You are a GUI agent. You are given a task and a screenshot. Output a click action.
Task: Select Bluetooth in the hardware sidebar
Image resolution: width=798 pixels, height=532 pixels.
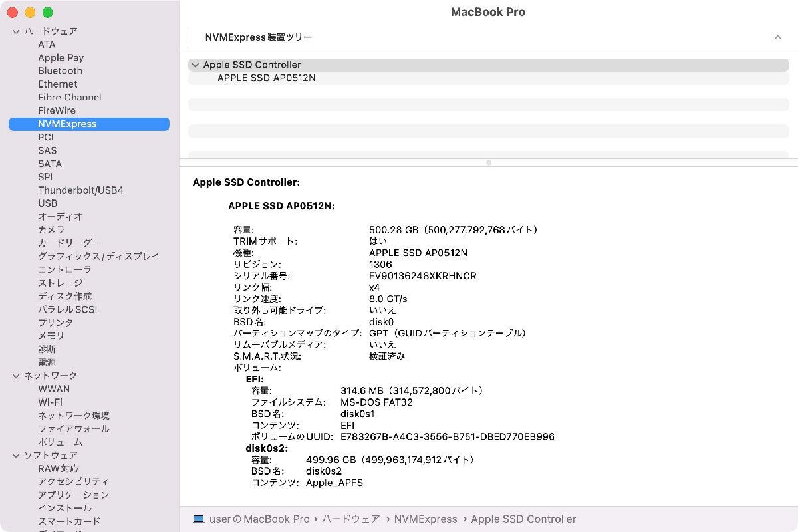pos(60,70)
